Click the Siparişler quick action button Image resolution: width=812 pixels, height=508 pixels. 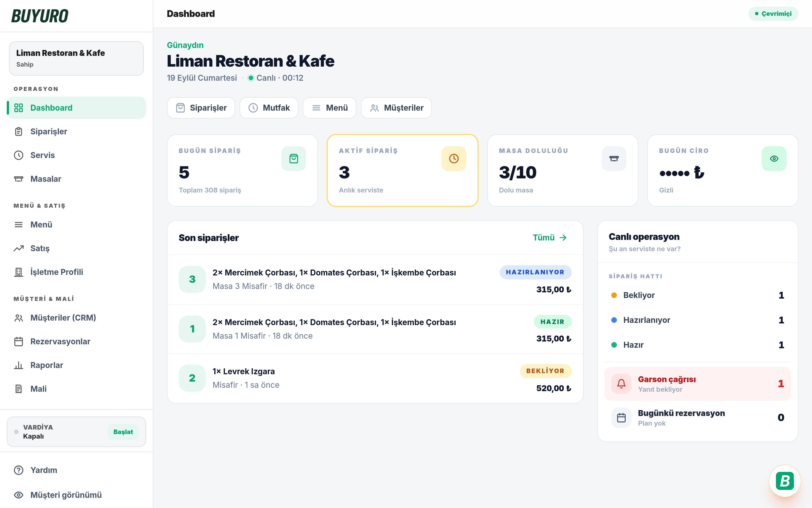pyautogui.click(x=201, y=108)
